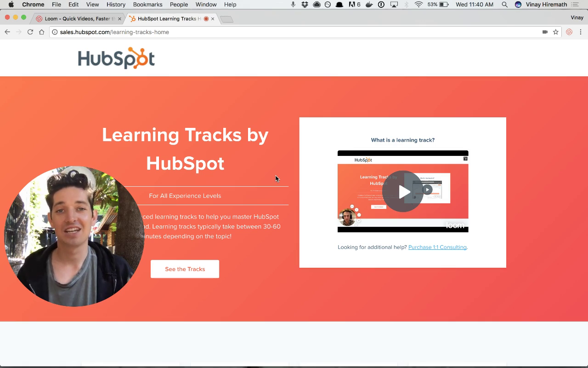Viewport: 588px width, 368px height.
Task: Open the Bookmarks menu
Action: pos(147,5)
